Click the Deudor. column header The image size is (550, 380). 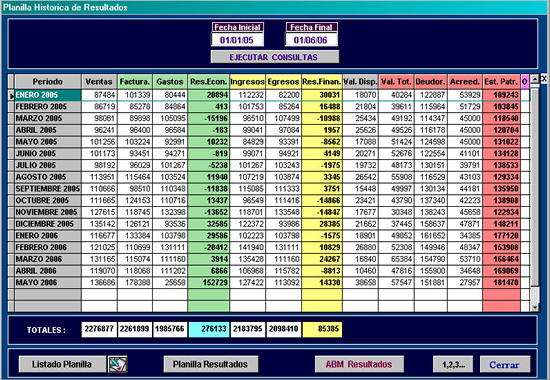pyautogui.click(x=431, y=82)
